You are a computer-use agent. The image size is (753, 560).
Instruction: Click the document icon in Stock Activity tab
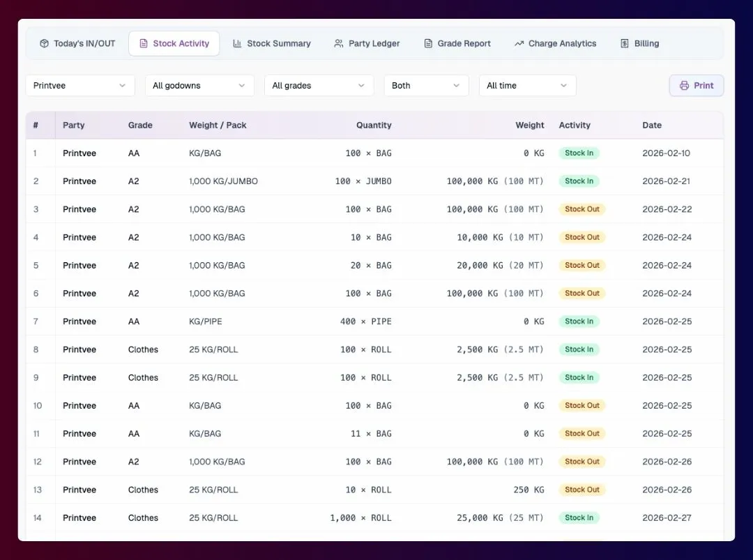click(x=143, y=43)
